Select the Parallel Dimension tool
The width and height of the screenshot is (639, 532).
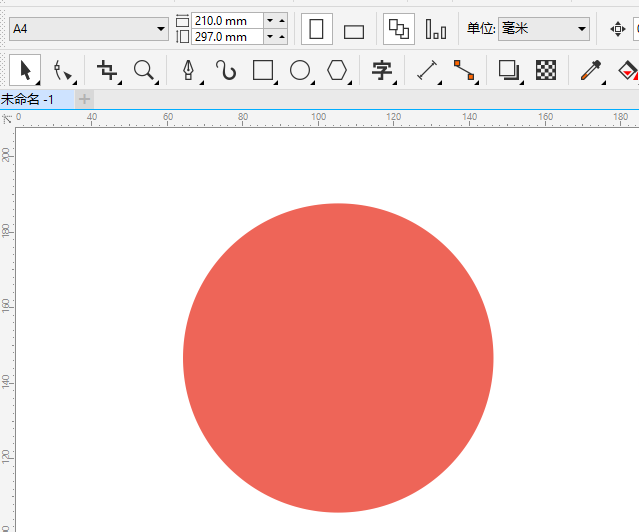pos(427,70)
